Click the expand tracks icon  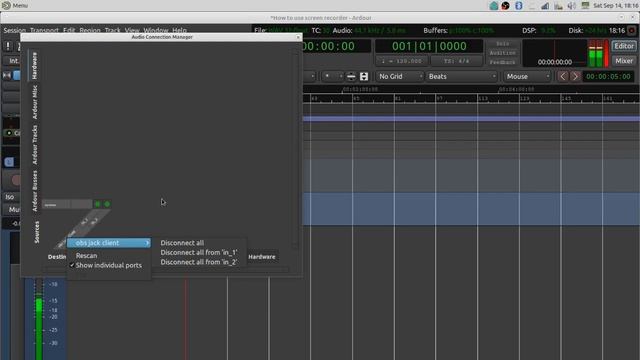[364, 76]
